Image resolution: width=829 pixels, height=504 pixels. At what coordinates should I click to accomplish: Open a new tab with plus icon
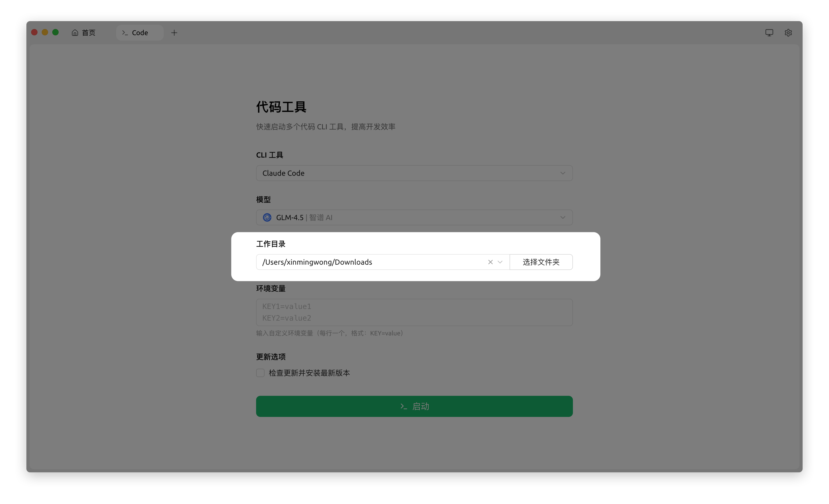[x=174, y=33]
